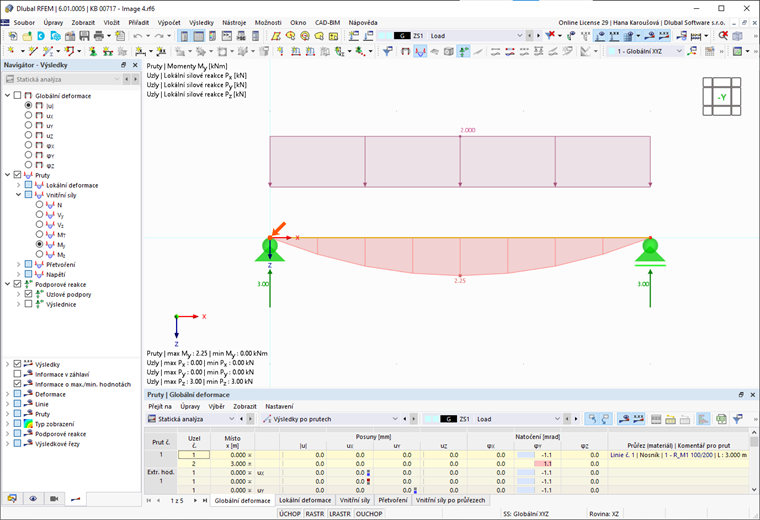Expand the Lokální deformace node
The height and width of the screenshot is (520, 760).
click(18, 185)
